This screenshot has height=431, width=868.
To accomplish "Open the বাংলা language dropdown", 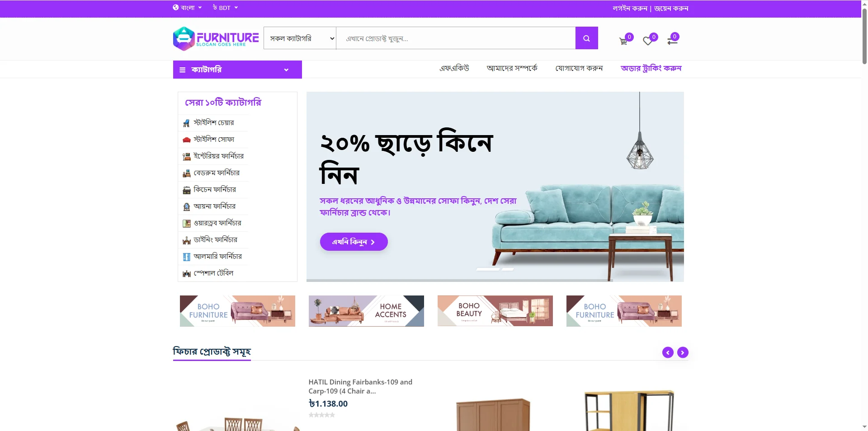I will point(187,8).
